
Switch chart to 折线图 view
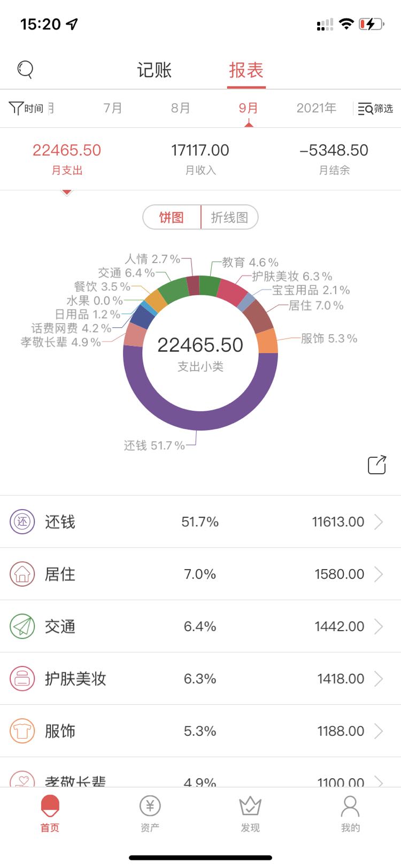(229, 217)
